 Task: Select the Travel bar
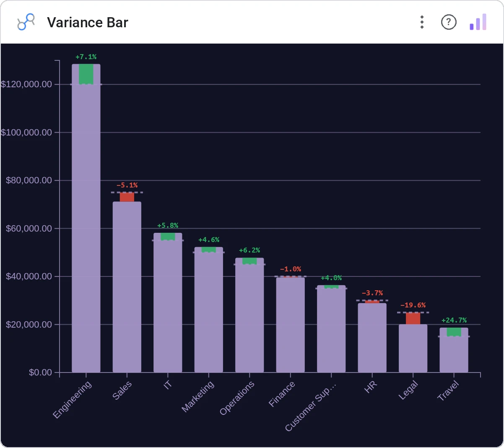[454, 350]
